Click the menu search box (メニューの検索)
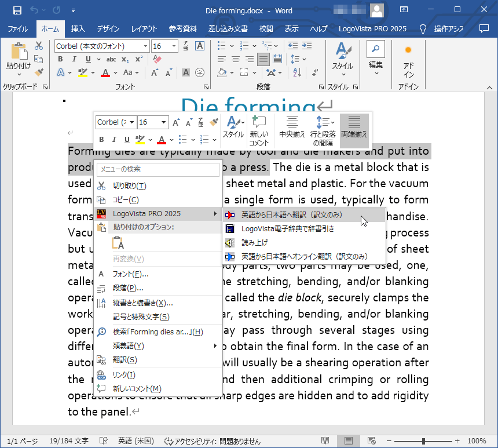 tap(158, 169)
